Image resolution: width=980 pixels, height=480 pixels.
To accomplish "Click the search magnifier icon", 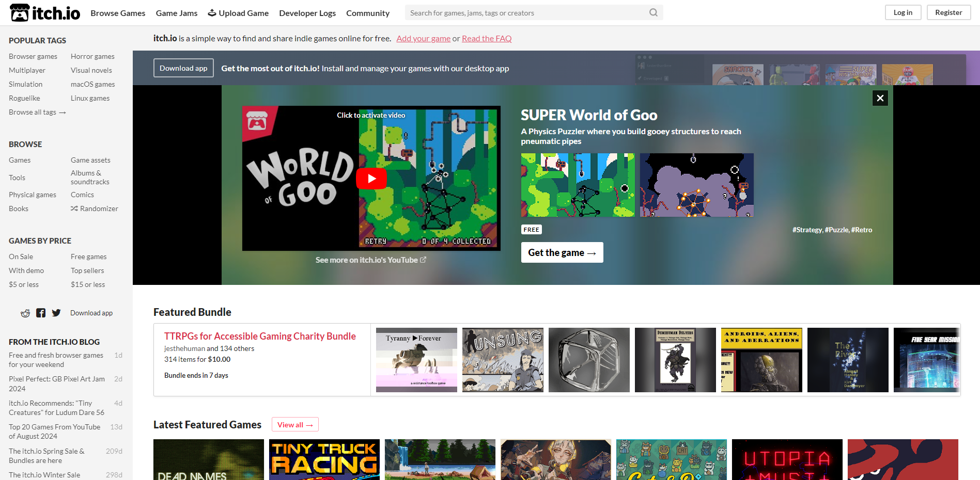I will click(x=653, y=13).
